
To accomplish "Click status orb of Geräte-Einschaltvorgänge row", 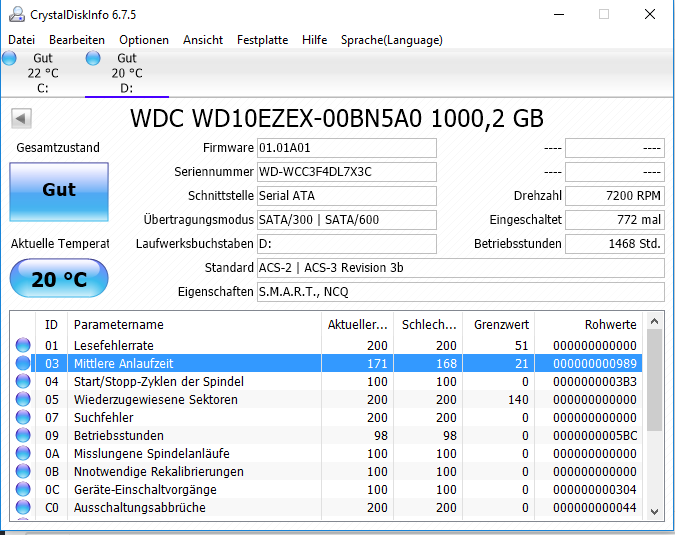I will coord(23,489).
